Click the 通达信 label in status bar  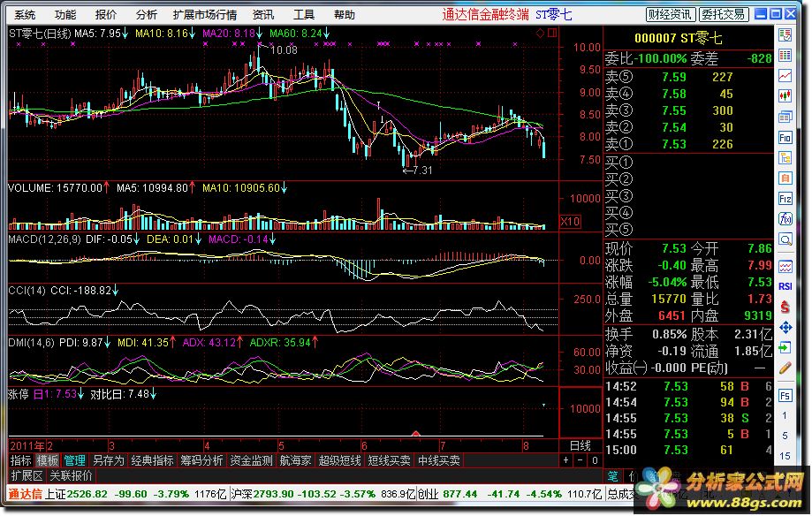coord(25,495)
